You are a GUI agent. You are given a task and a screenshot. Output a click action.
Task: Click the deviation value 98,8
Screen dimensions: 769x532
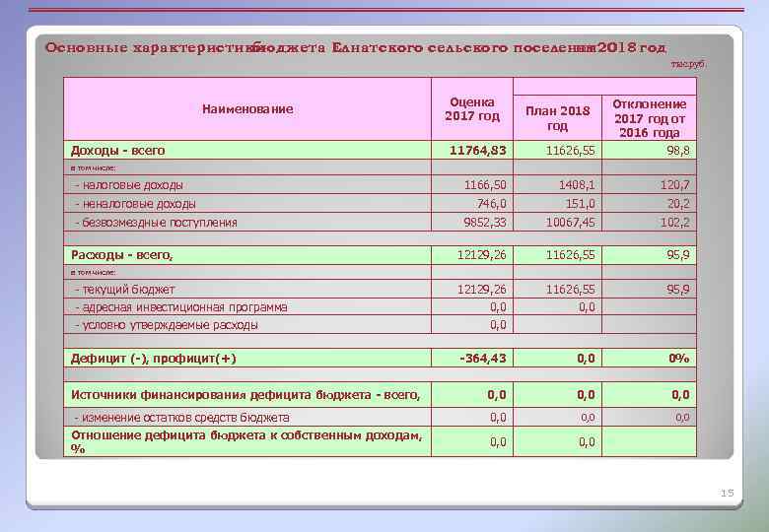(677, 151)
